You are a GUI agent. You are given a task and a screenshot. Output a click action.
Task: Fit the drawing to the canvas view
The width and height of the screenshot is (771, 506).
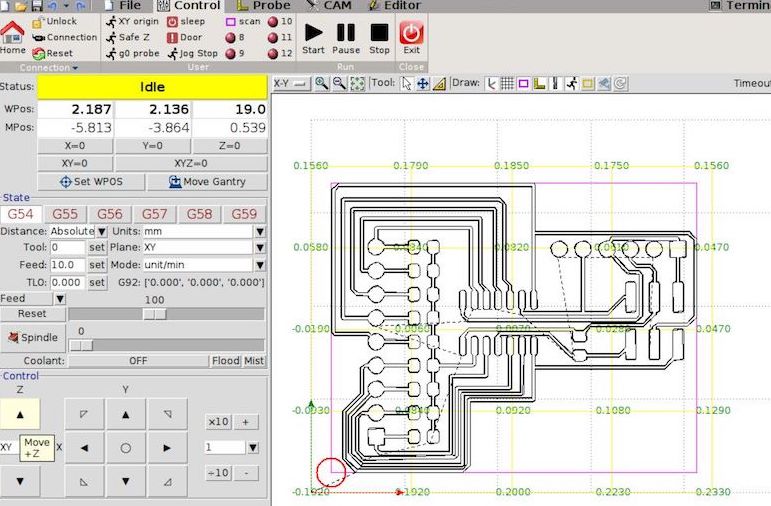point(357,84)
